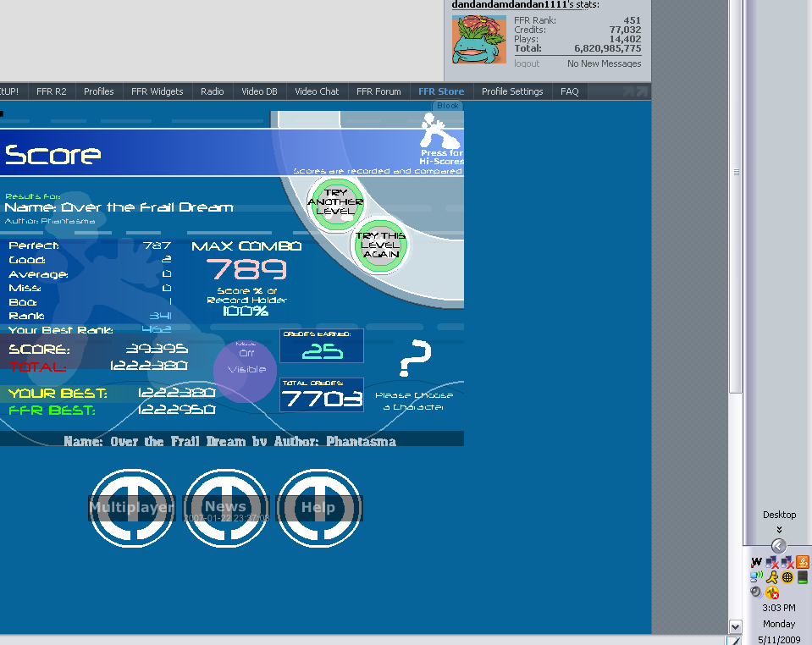Click the scrollbar down arrow
Image resolution: width=812 pixels, height=645 pixels.
point(735,626)
